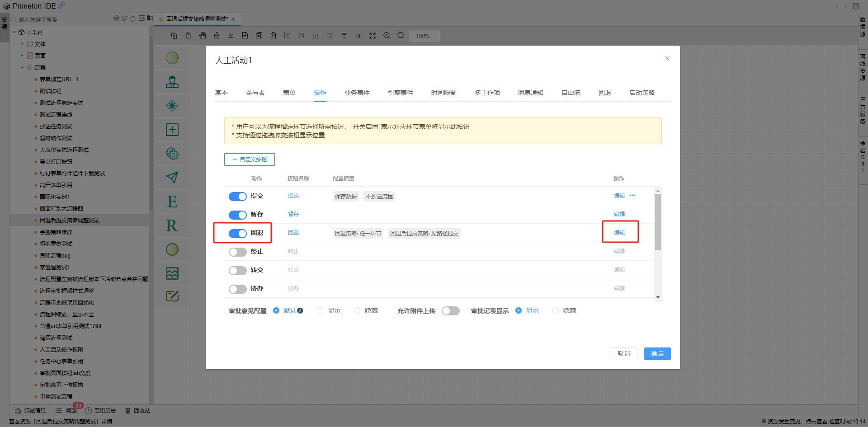Viewport: 868px width, 427px height.
Task: Click the info icon beside 默认
Action: tap(300, 311)
